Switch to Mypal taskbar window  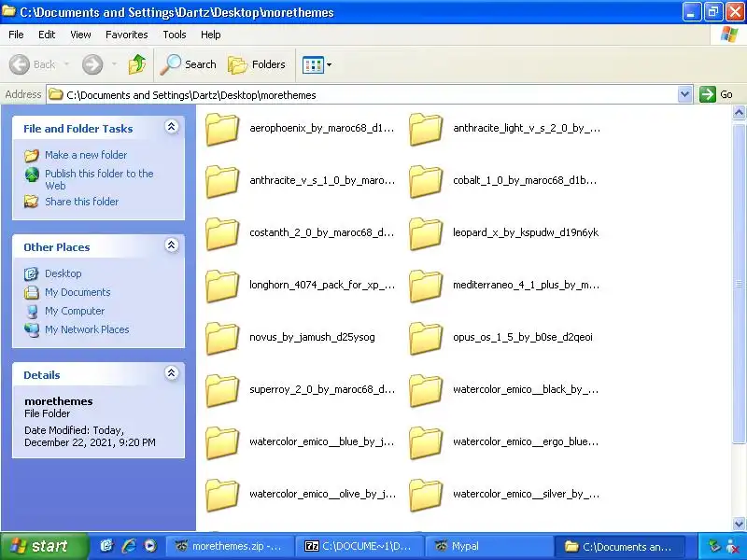pyautogui.click(x=487, y=546)
